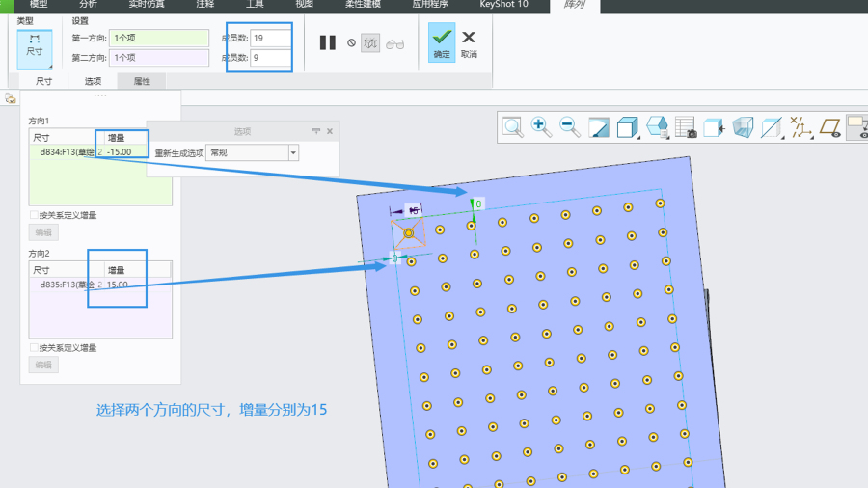Open the 重新生成选项 dropdown

coord(293,152)
